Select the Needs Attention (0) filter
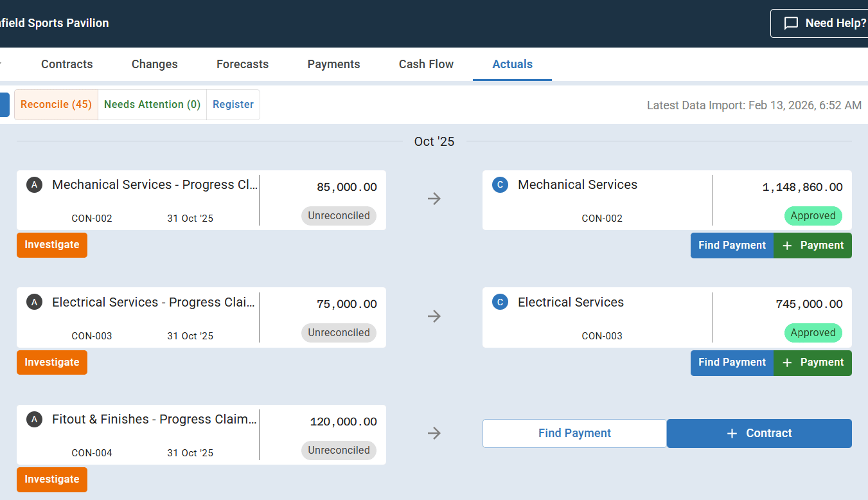This screenshot has height=500, width=868. coord(152,105)
